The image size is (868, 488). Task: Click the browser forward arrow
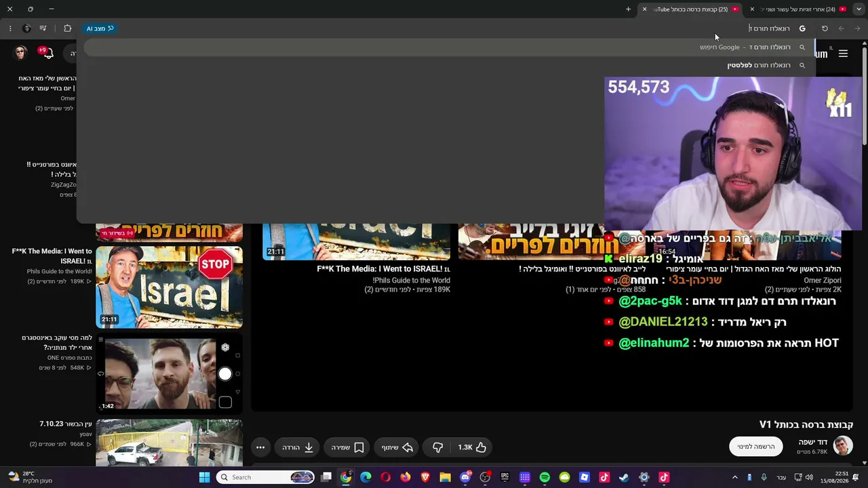click(x=841, y=28)
